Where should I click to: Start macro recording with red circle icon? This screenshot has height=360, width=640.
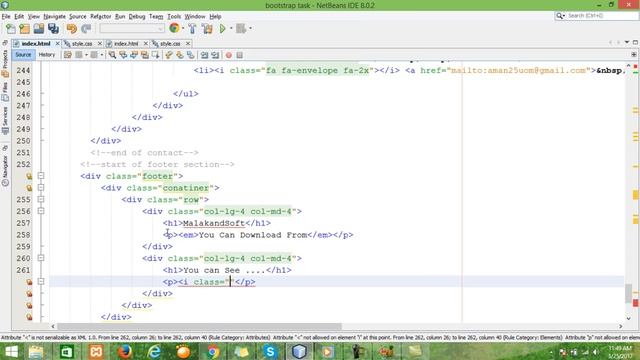click(229, 55)
